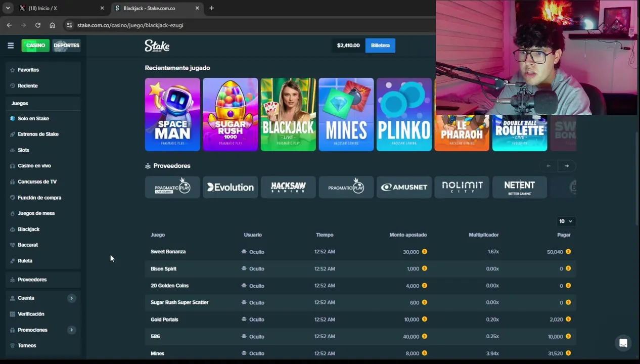Screen dimensions: 640x364
Task: Select the Nolimit City provider
Action: pyautogui.click(x=462, y=187)
